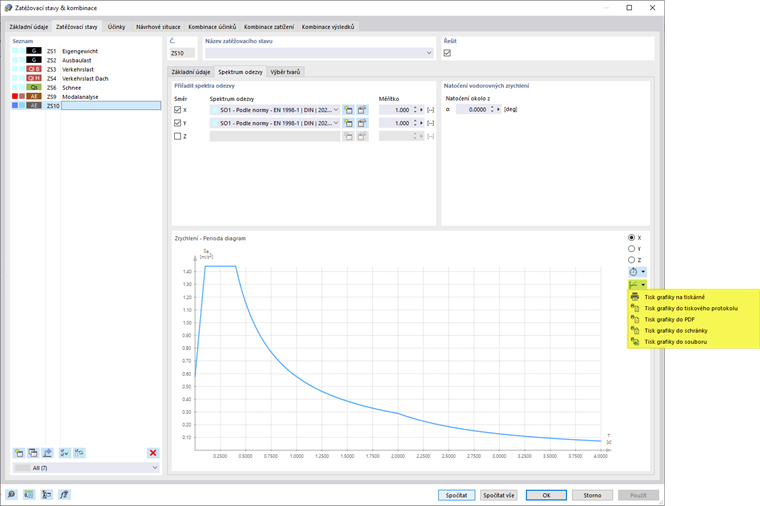This screenshot has width=760, height=506.
Task: Open the print graphic dropdown arrow
Action: (x=643, y=285)
